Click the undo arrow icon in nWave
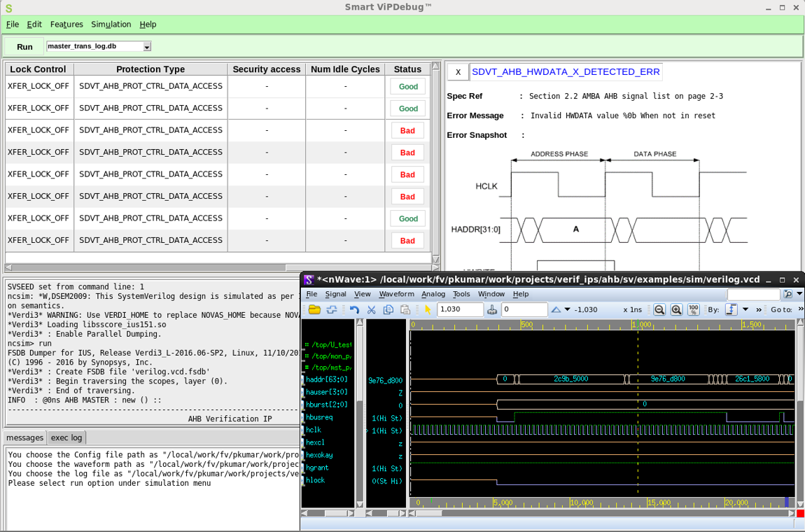Image resolution: width=805 pixels, height=532 pixels. coord(354,309)
